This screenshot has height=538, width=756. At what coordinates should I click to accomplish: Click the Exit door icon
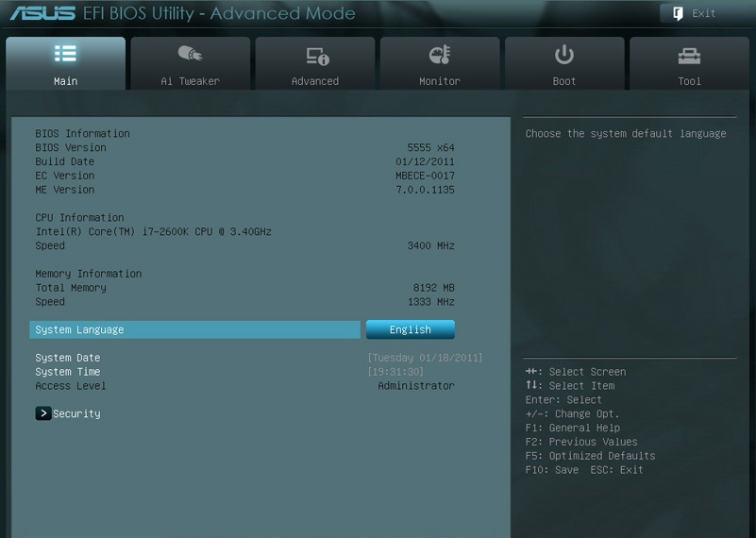click(x=678, y=13)
